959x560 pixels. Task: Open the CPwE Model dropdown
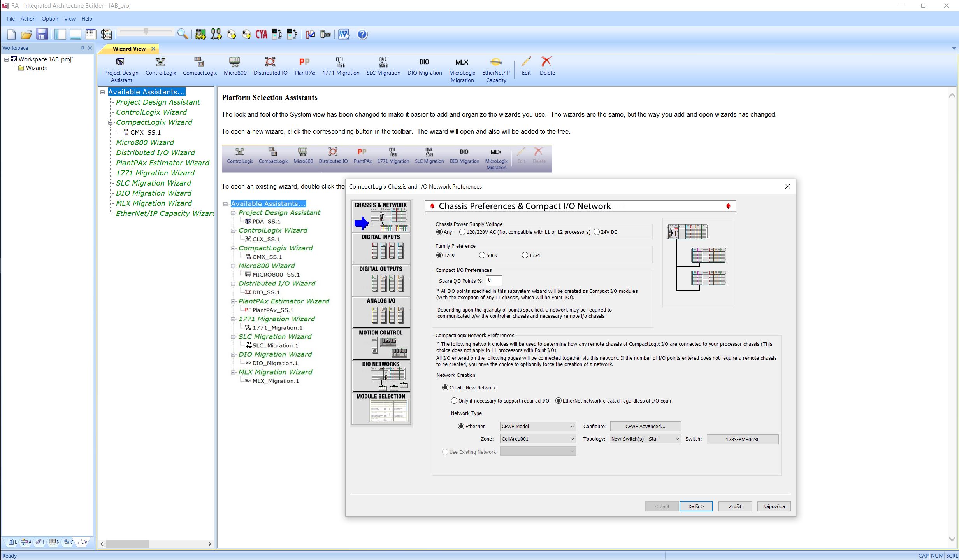point(538,426)
